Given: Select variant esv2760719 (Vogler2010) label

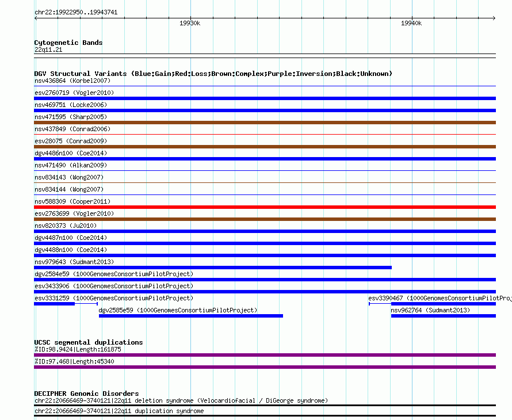Looking at the screenshot, I should click(x=74, y=93).
